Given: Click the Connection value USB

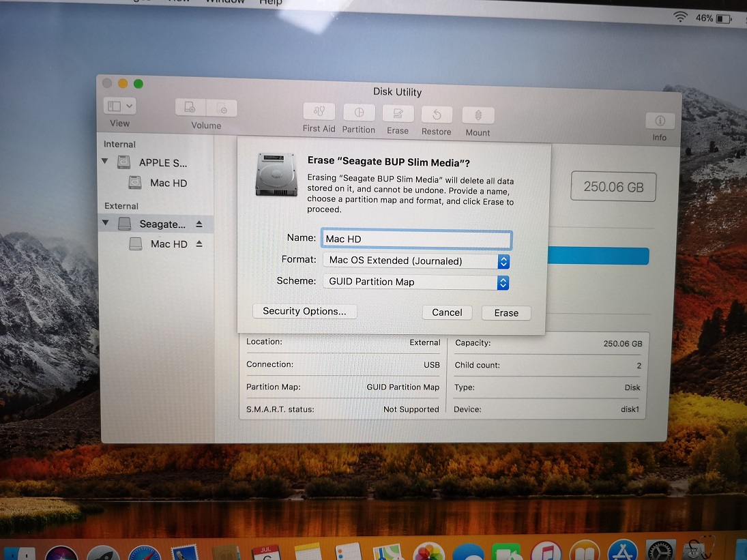Looking at the screenshot, I should (432, 365).
